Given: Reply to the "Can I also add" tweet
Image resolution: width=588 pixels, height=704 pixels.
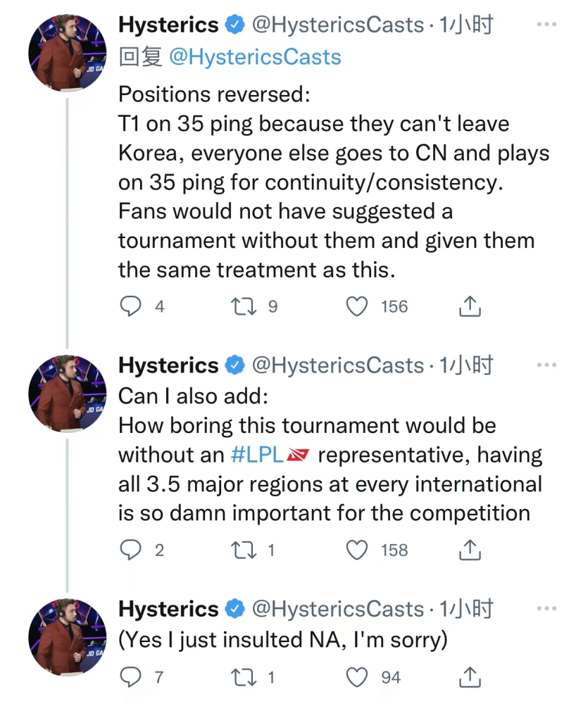Looking at the screenshot, I should (x=130, y=550).
